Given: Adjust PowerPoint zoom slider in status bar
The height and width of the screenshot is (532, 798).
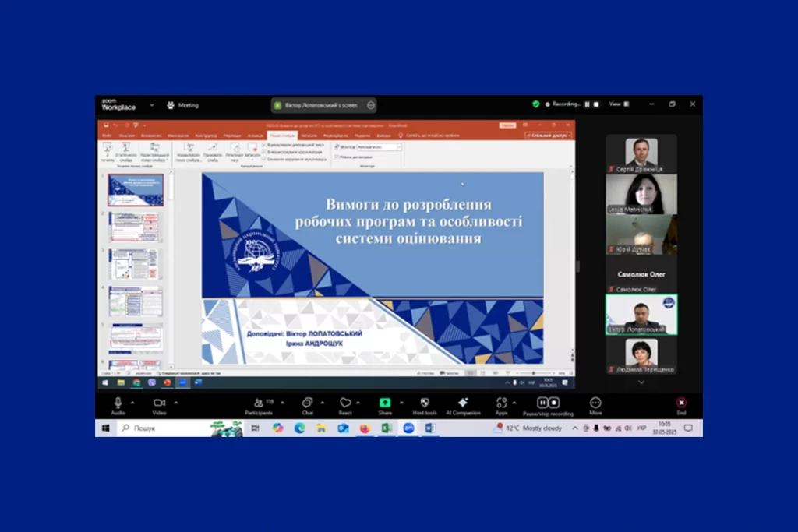Looking at the screenshot, I should [533, 373].
